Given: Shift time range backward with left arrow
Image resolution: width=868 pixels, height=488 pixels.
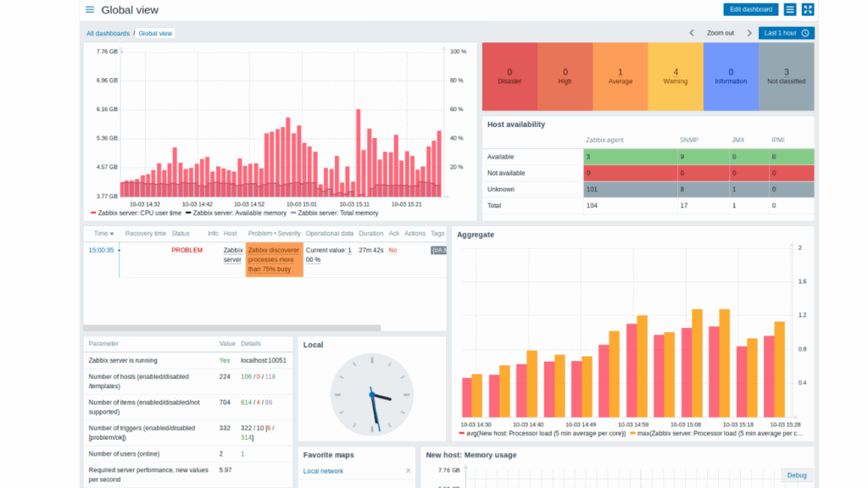Looking at the screenshot, I should (x=692, y=33).
